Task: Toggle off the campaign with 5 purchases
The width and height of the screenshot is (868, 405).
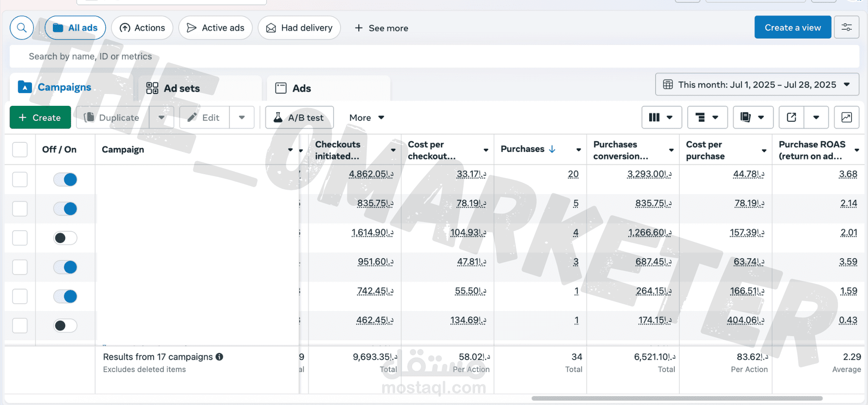Action: [x=65, y=209]
